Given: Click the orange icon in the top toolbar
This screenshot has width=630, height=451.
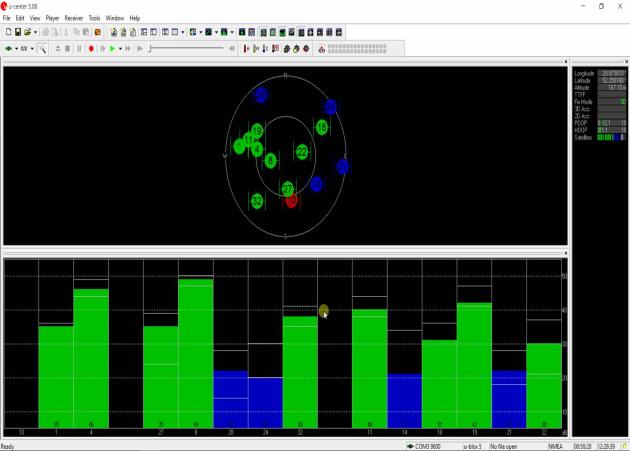Looking at the screenshot, I should [98, 32].
